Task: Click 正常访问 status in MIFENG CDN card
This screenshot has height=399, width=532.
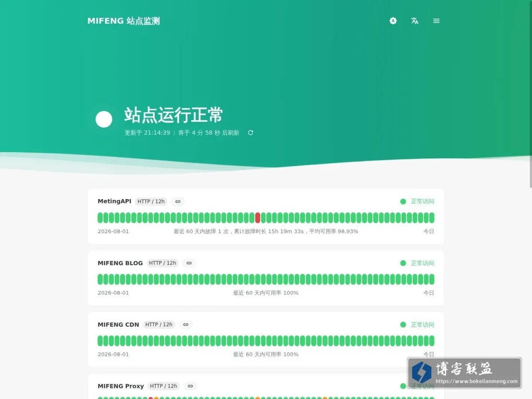Action: pos(422,325)
